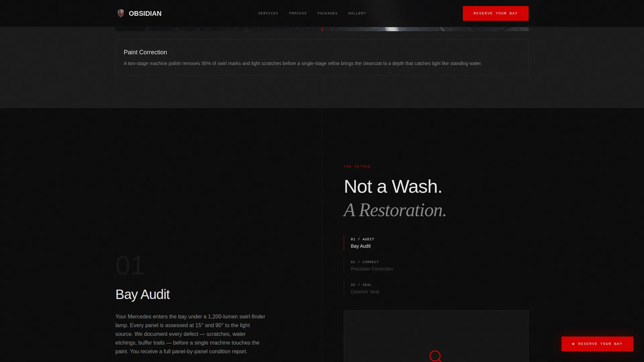
Task: Click the large faded 01 number
Action: click(x=130, y=265)
